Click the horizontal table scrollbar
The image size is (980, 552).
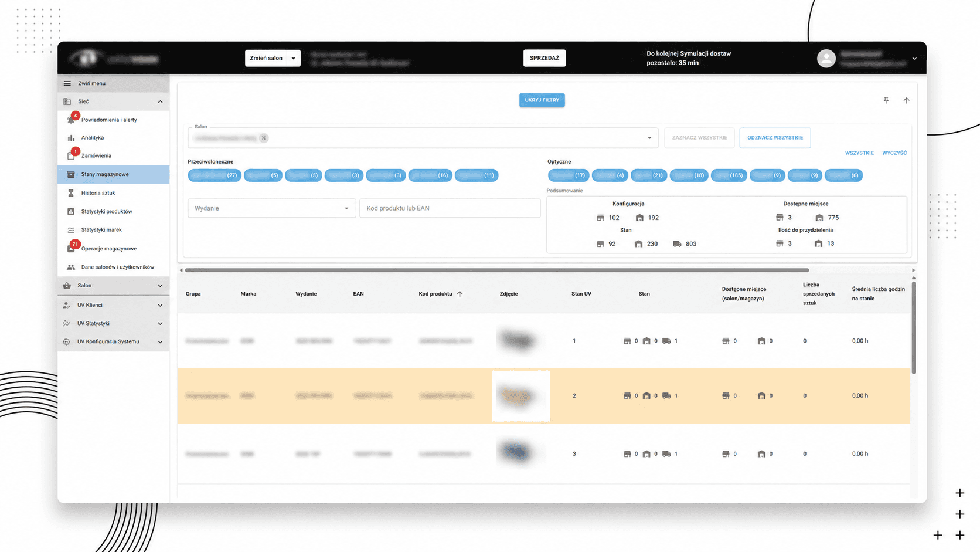[x=497, y=270]
